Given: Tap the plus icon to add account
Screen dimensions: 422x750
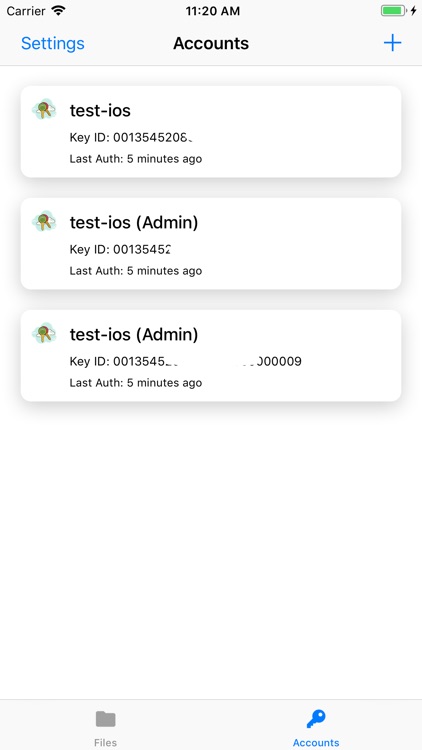Looking at the screenshot, I should 392,43.
